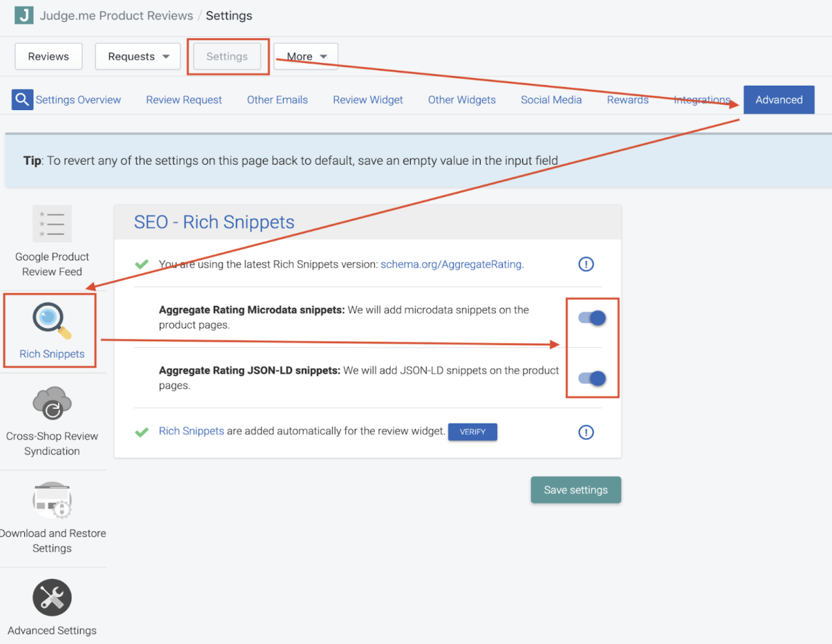Viewport: 832px width, 644px height.
Task: Click info icon beside the VERIFY row
Action: [586, 432]
